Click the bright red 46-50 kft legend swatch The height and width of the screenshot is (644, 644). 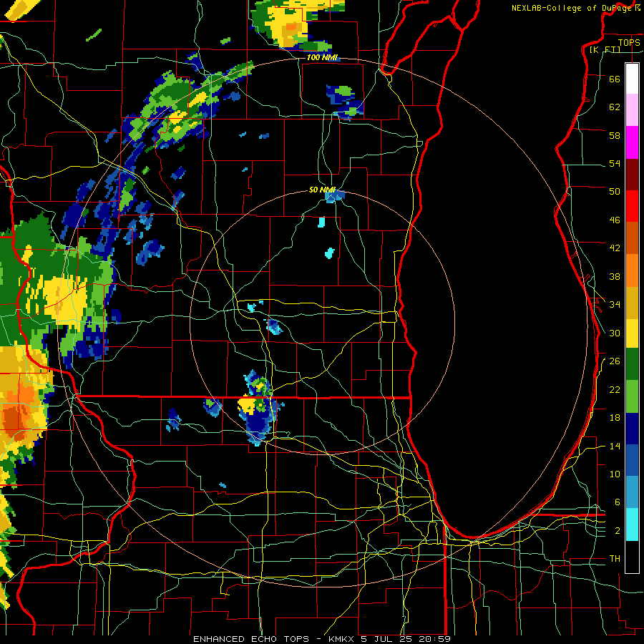(632, 206)
